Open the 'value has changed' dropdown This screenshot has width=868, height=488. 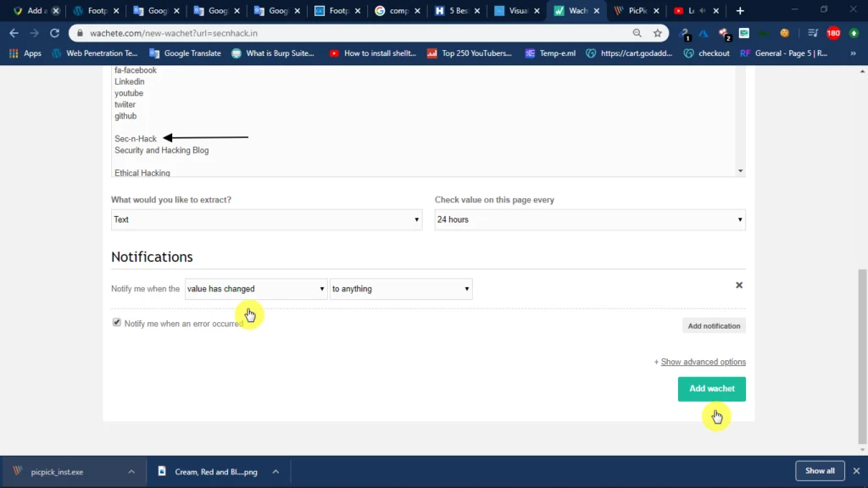(x=256, y=289)
